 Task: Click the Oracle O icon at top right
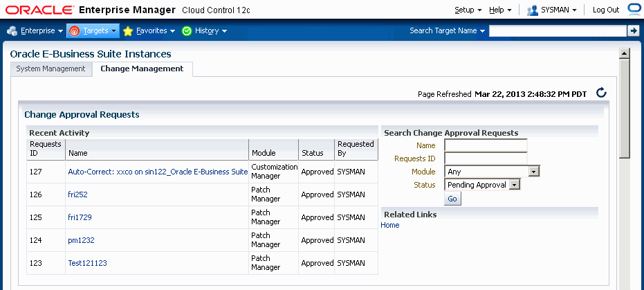(x=635, y=10)
